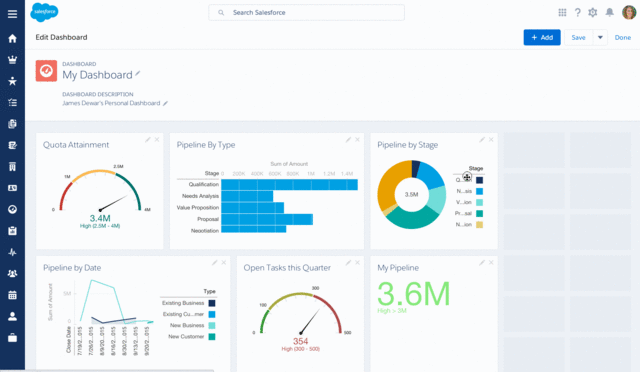Open the single person icon in sidebar
The image size is (640, 372).
pos(12,316)
